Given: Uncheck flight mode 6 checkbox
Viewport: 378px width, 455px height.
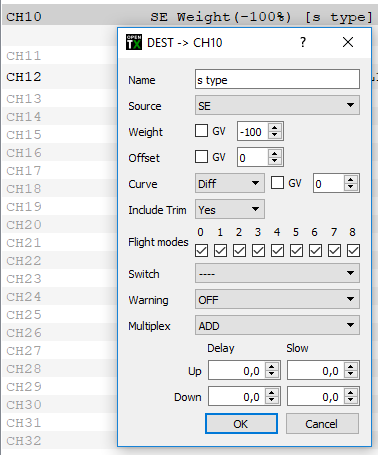Looking at the screenshot, I should 315,251.
